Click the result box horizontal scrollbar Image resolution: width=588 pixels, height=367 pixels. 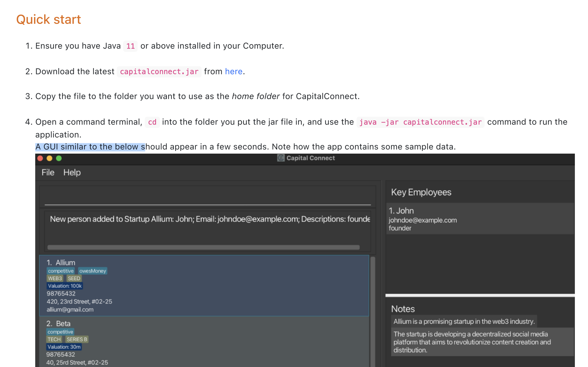pos(203,247)
